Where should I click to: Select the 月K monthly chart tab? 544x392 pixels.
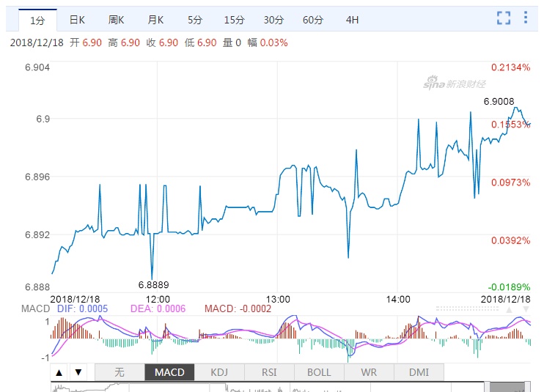coord(155,20)
